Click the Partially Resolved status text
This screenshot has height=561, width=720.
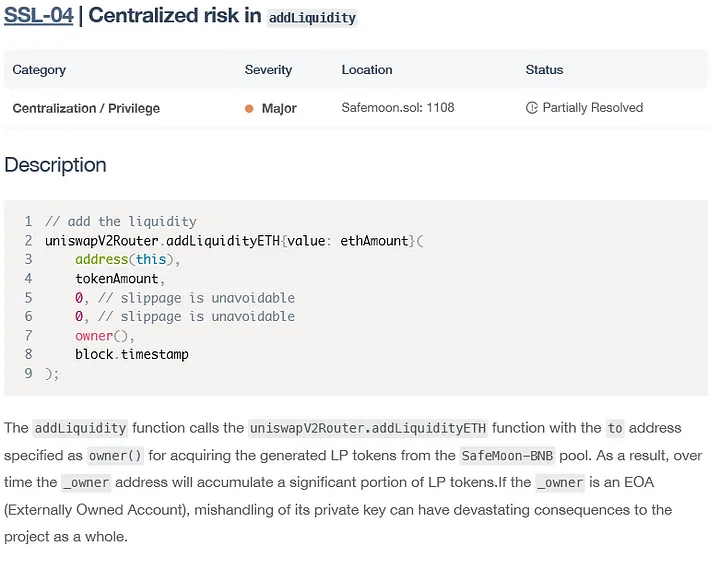pos(593,107)
